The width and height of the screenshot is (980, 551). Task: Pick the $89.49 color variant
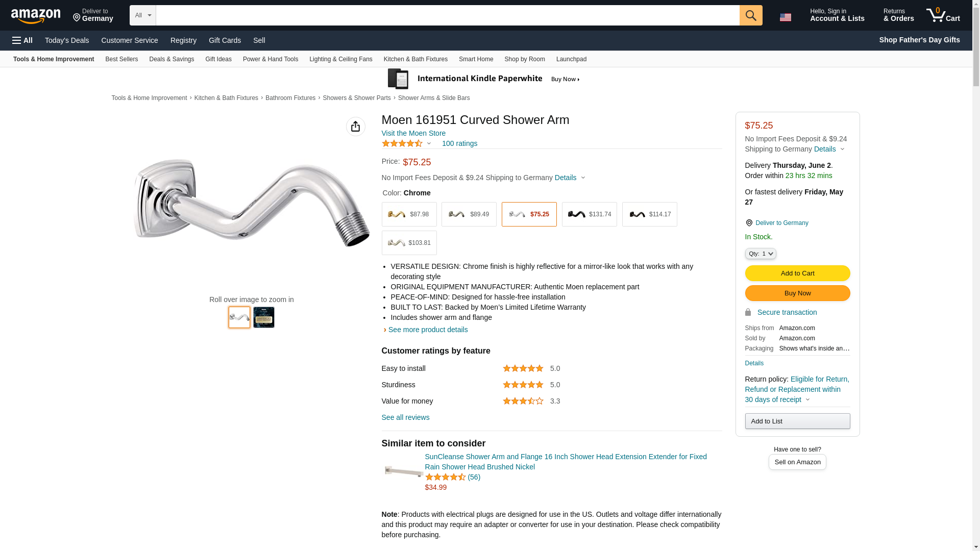click(469, 214)
